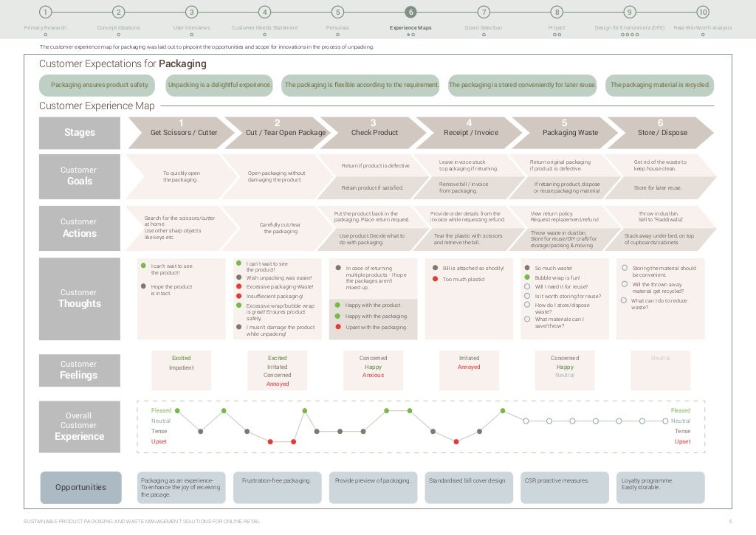Click red dot beside 'Insufficient packaging!'
The height and width of the screenshot is (535, 756).
click(x=238, y=296)
